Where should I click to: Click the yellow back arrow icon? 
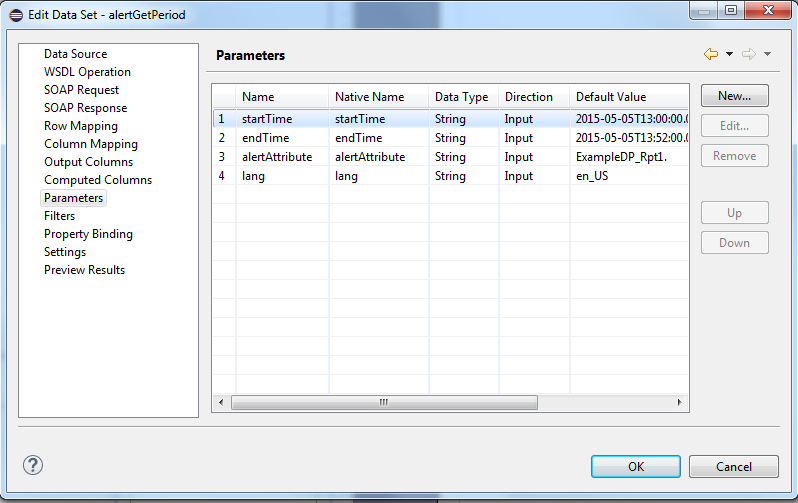709,54
